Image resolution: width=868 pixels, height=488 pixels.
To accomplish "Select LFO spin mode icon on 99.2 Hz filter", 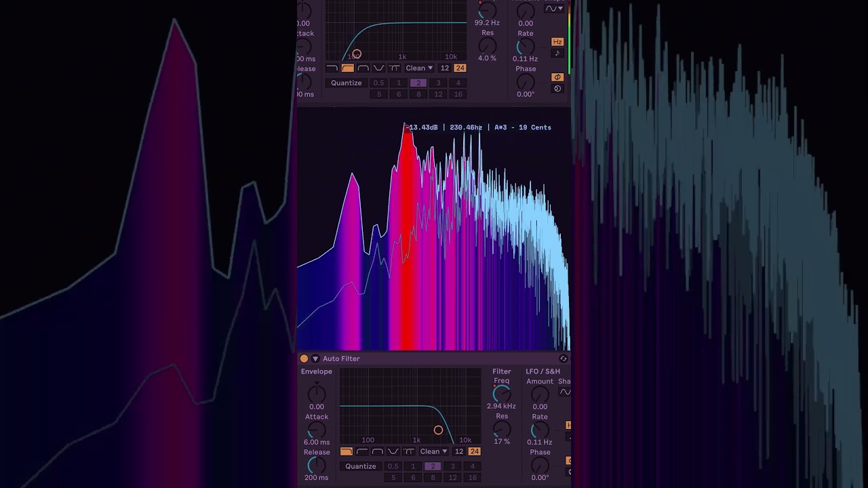I will coord(557,89).
